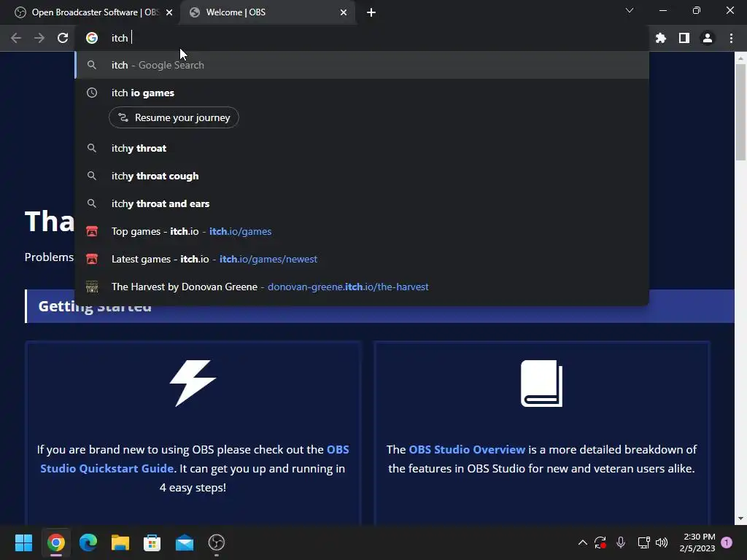Viewport: 747px width, 560px height.
Task: Click the magnifier icon beside itchy throat
Action: pos(92,148)
